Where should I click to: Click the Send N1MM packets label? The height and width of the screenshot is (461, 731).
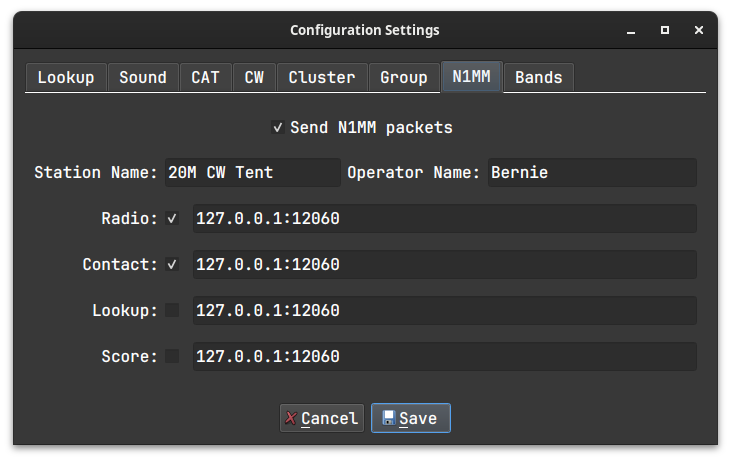pyautogui.click(x=371, y=127)
